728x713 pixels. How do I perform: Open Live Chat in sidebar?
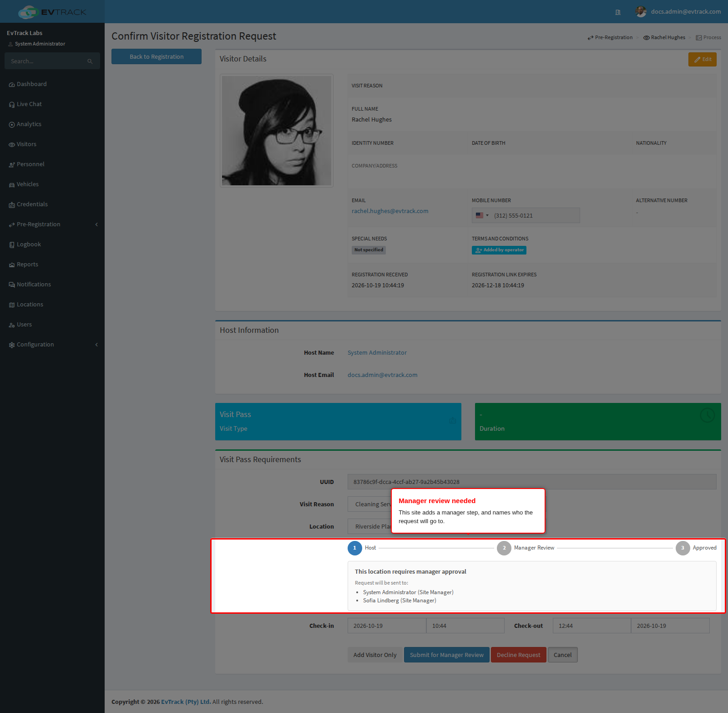point(52,104)
